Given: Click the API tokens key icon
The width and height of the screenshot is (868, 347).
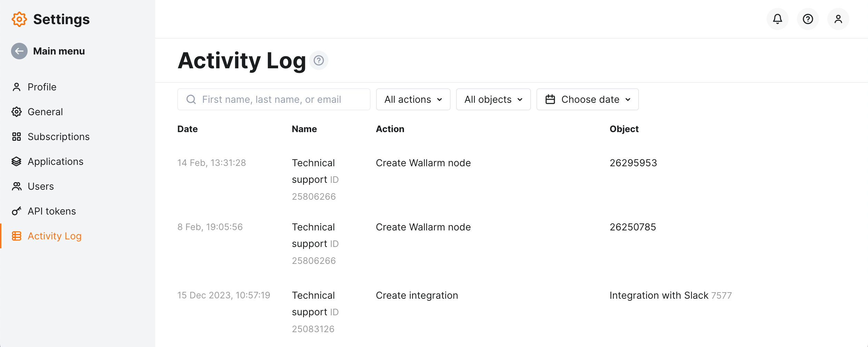Looking at the screenshot, I should point(16,211).
